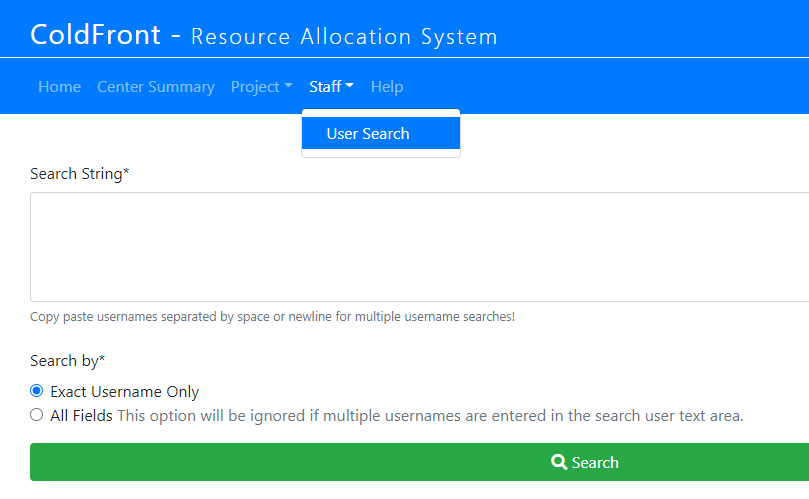
Task: Click the All Fields label text
Action: point(82,415)
